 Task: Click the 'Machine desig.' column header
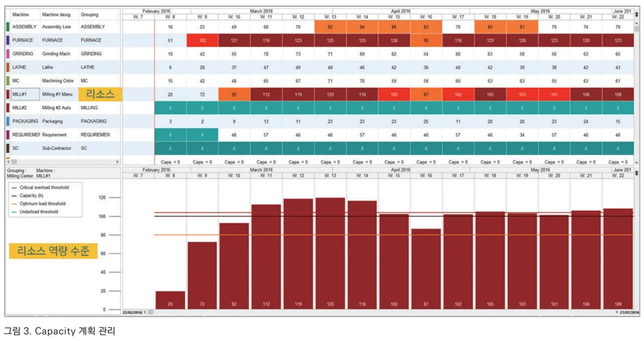pyautogui.click(x=56, y=14)
